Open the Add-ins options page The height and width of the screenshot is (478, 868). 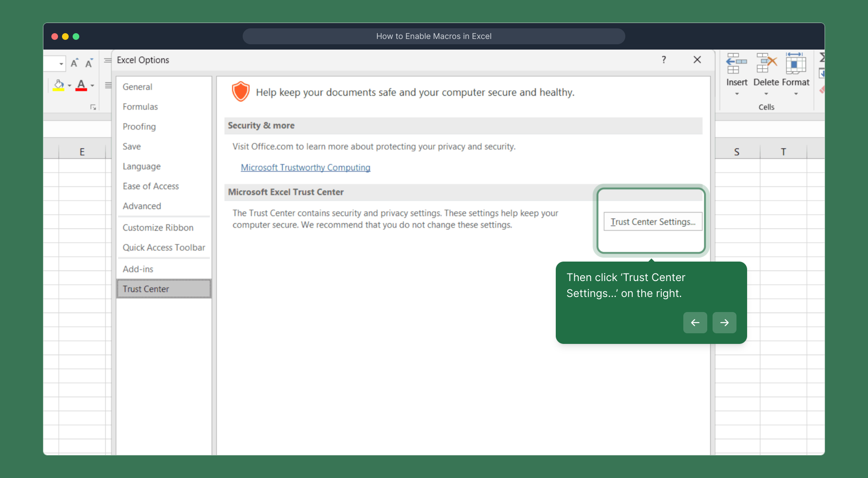(x=138, y=269)
